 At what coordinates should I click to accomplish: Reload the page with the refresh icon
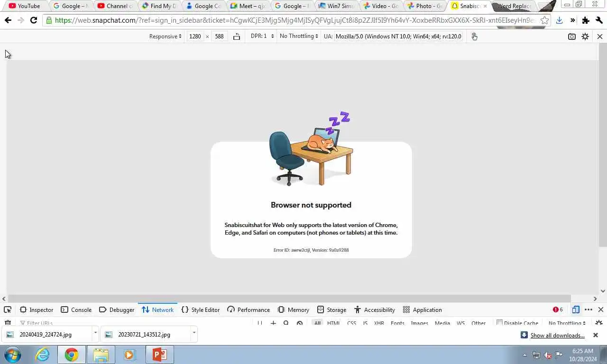pos(33,20)
